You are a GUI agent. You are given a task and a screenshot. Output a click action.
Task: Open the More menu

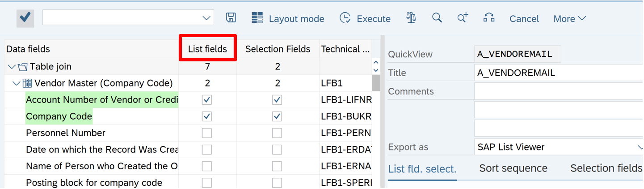(x=569, y=19)
